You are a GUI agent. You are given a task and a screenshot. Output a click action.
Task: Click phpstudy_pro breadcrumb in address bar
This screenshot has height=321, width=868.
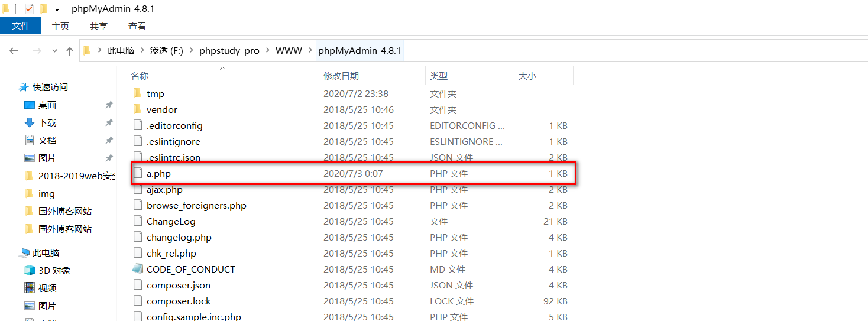click(x=229, y=51)
